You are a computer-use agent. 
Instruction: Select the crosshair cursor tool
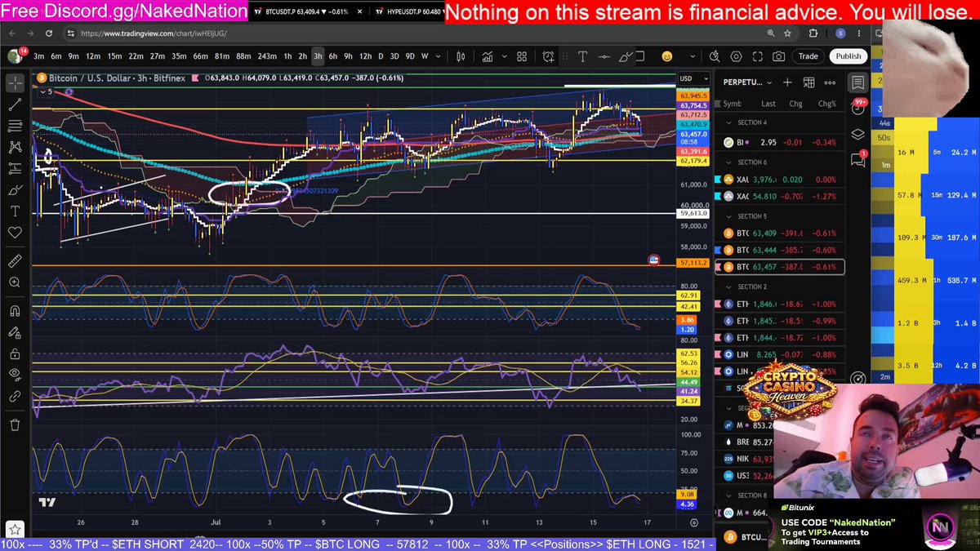[15, 83]
